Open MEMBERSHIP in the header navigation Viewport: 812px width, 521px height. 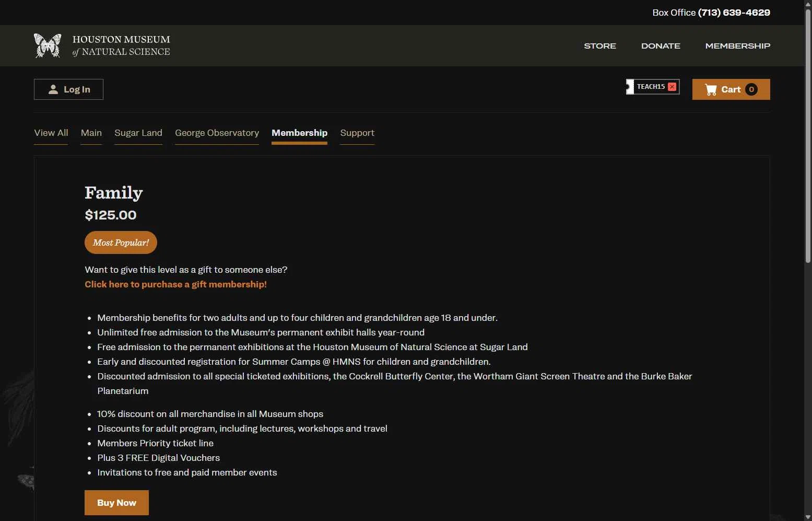(x=738, y=46)
